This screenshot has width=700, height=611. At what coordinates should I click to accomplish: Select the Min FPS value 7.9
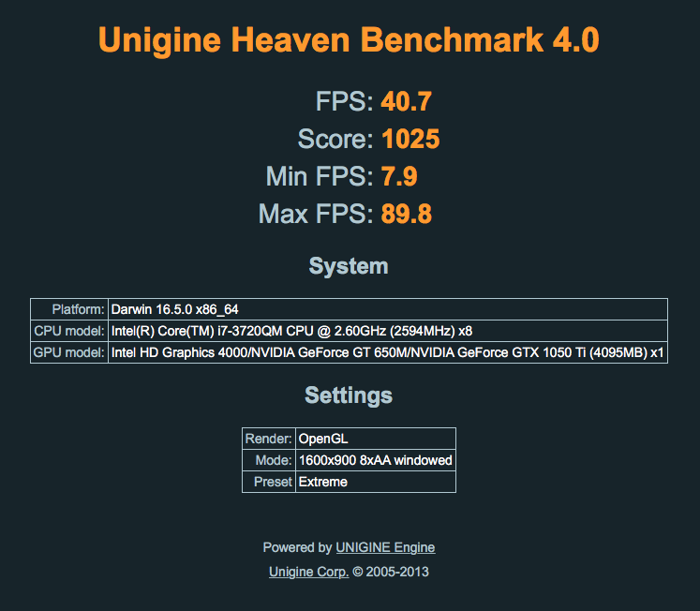pos(399,176)
